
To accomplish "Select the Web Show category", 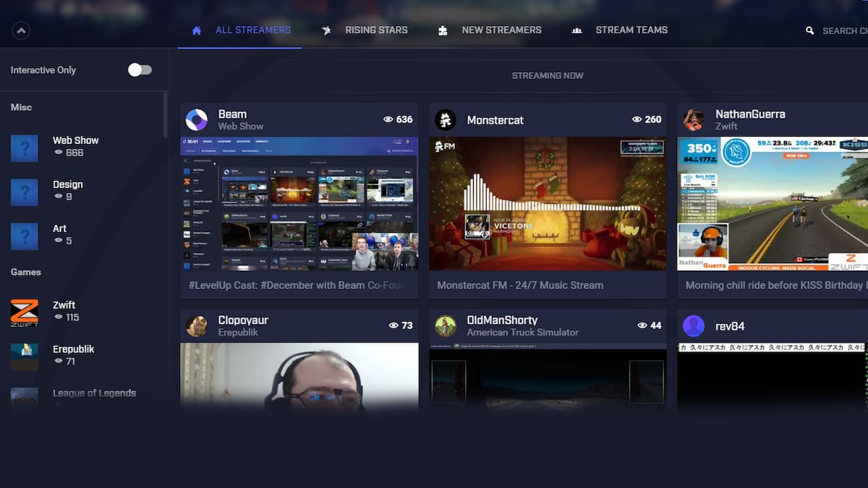I will pyautogui.click(x=84, y=147).
